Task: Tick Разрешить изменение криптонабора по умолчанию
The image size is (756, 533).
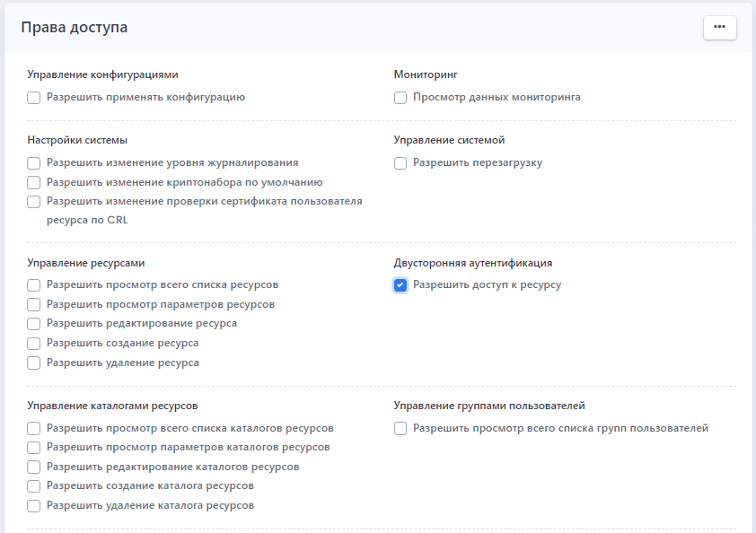Action: [34, 183]
